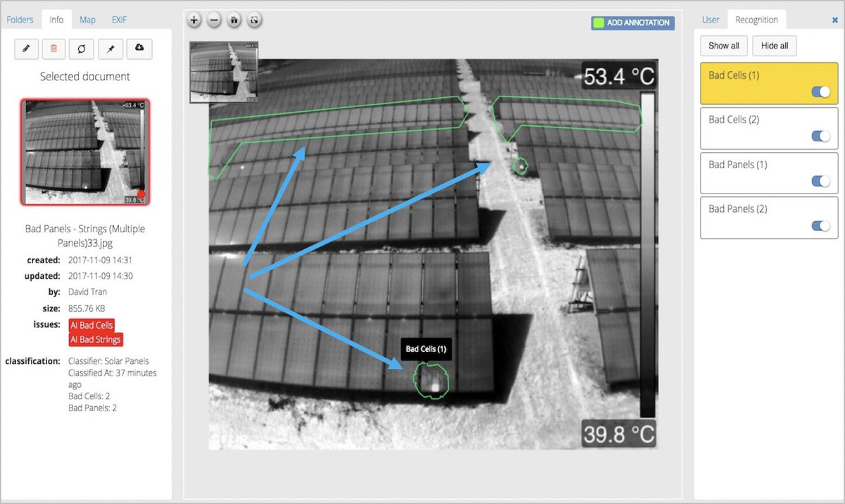Click the updated date 2017-11-09 14:30
The image size is (845, 504).
(x=101, y=276)
